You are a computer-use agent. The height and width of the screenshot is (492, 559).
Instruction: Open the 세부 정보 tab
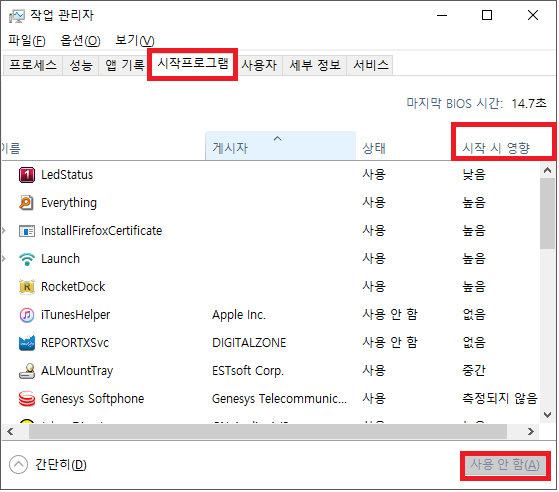[x=315, y=65]
